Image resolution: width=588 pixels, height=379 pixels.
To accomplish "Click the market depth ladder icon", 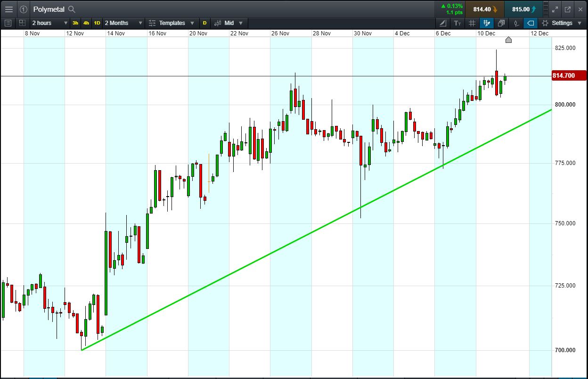I will point(546,9).
